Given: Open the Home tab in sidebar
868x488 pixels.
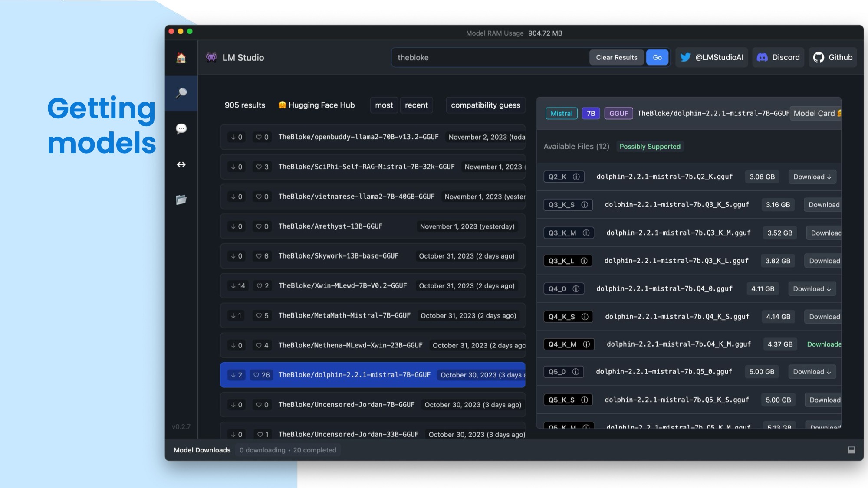Looking at the screenshot, I should pyautogui.click(x=181, y=58).
